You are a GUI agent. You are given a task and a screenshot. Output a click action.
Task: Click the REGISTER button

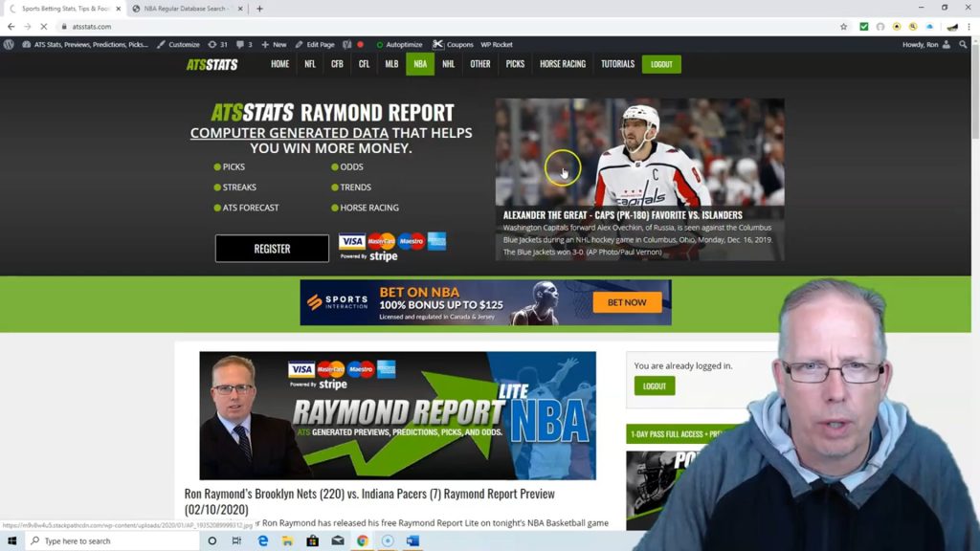tap(272, 249)
